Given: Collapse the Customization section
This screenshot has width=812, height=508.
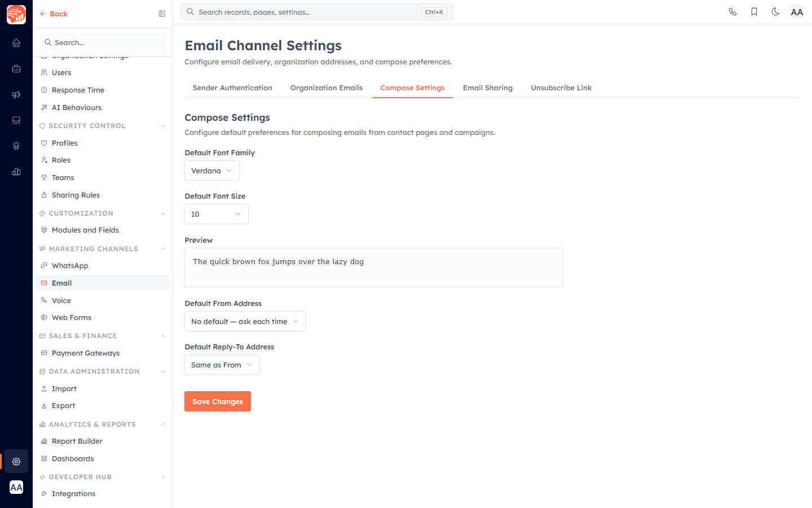Looking at the screenshot, I should (x=102, y=213).
